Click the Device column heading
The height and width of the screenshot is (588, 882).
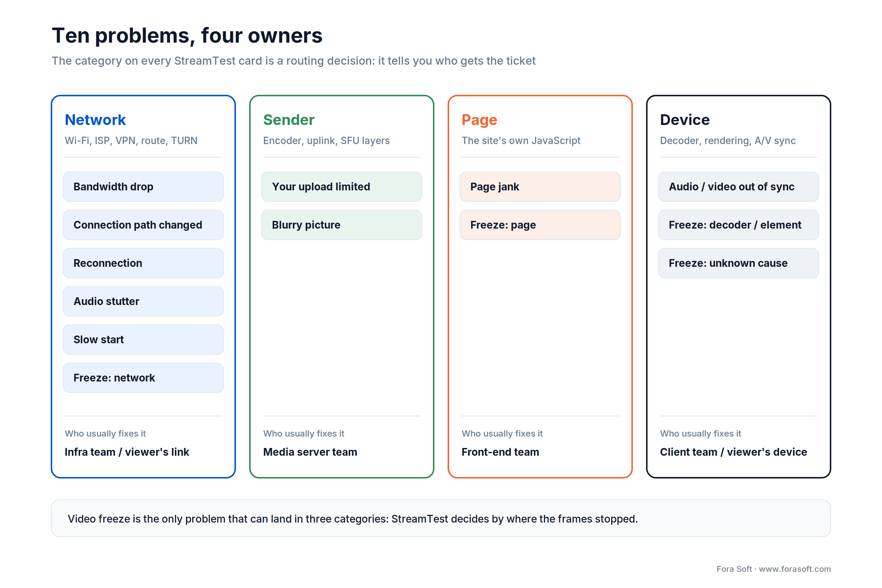(x=685, y=120)
